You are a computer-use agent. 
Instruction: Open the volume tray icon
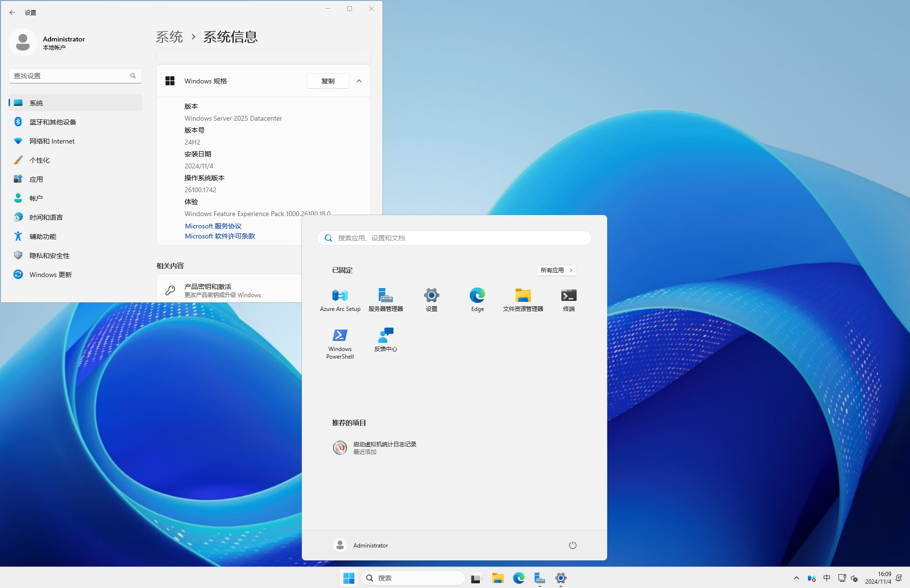pos(854,578)
